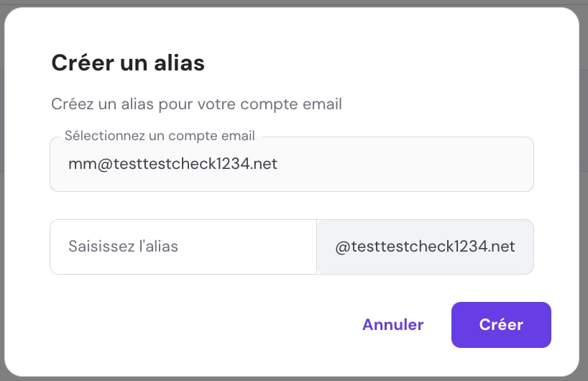Click the Créer un alias heading

point(128,63)
